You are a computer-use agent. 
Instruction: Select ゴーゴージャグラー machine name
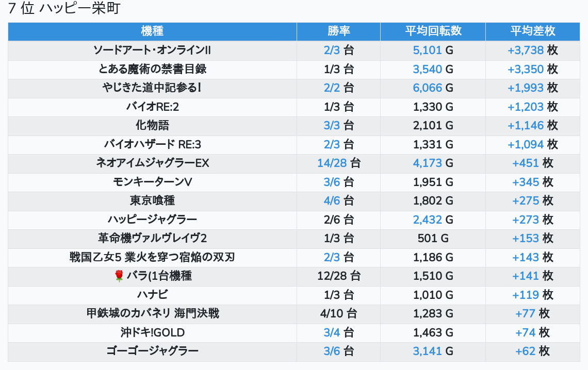pos(152,351)
